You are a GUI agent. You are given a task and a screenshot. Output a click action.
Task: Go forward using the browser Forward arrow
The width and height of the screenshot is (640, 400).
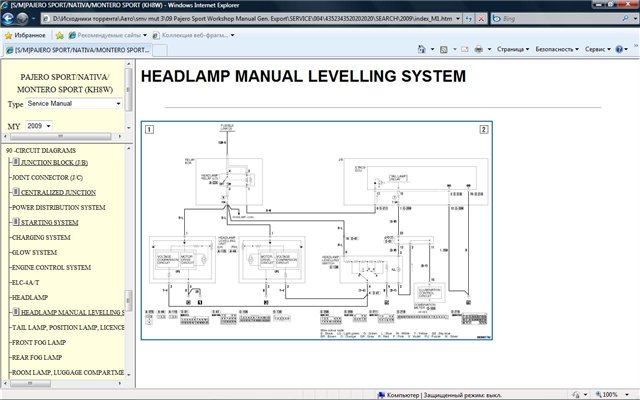22,18
